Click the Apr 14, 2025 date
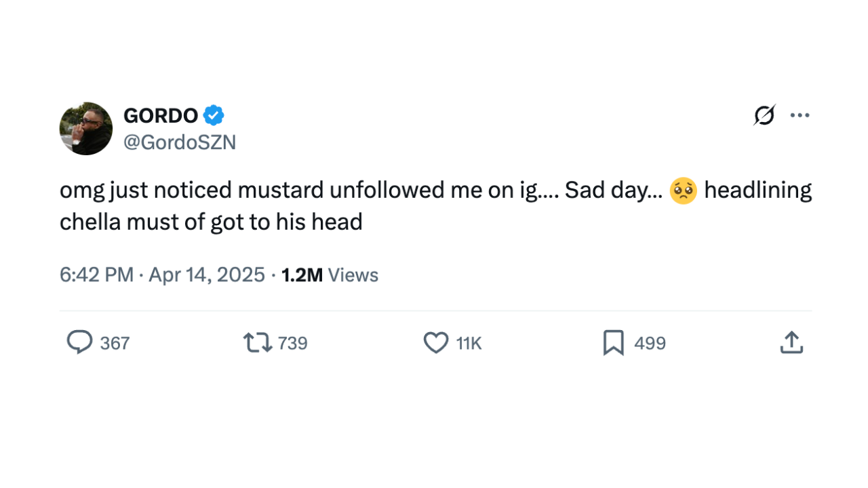This screenshot has height=488, width=868. pos(207,274)
